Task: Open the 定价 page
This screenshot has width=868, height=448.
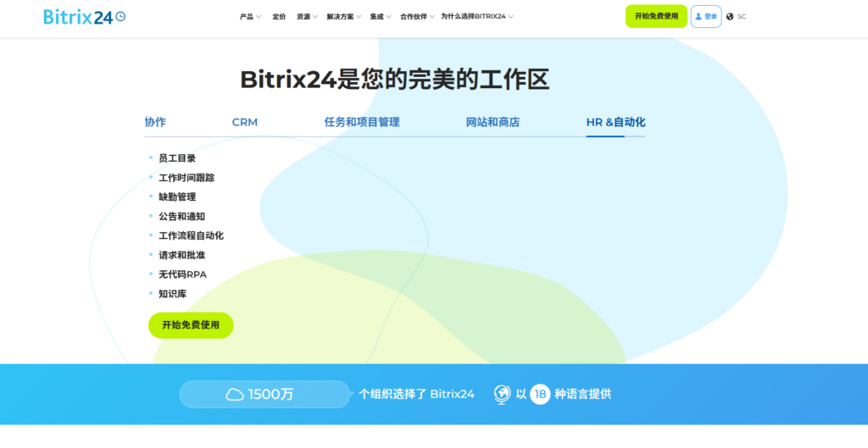Action: coord(279,17)
